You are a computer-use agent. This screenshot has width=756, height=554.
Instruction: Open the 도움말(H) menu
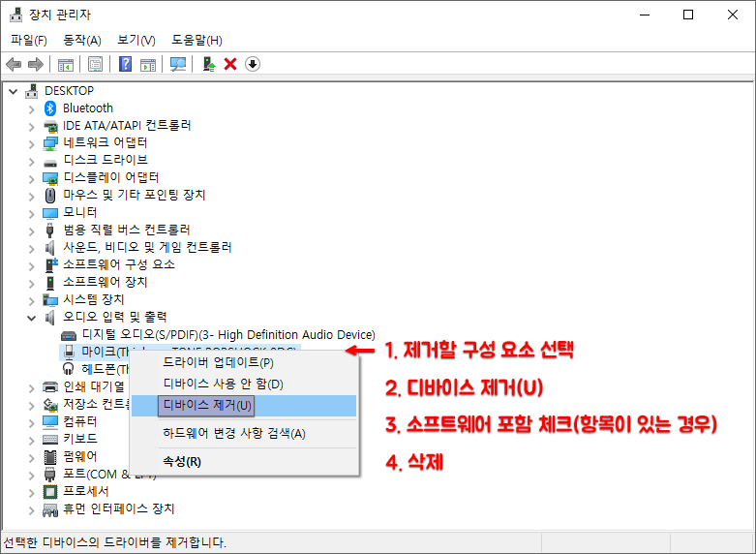[197, 40]
